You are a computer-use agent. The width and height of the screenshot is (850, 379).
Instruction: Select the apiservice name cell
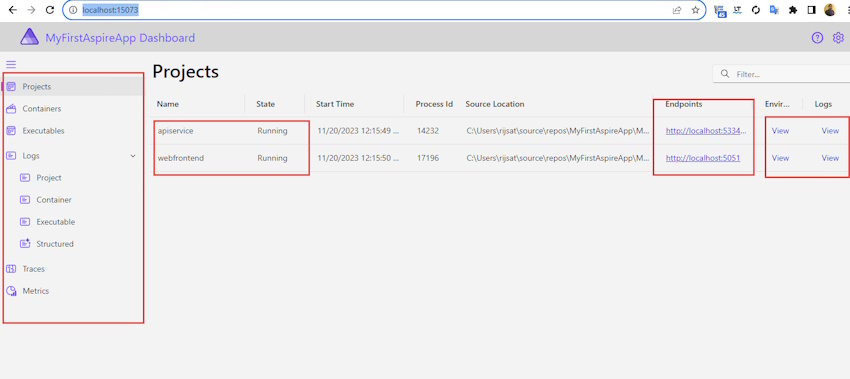coord(175,131)
